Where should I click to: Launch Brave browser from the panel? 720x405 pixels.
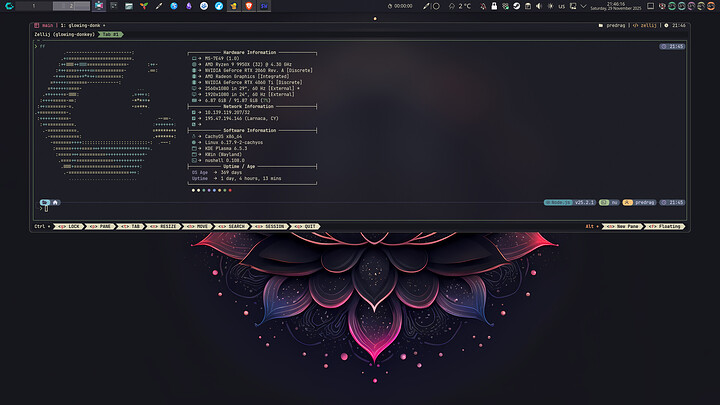(x=247, y=6)
